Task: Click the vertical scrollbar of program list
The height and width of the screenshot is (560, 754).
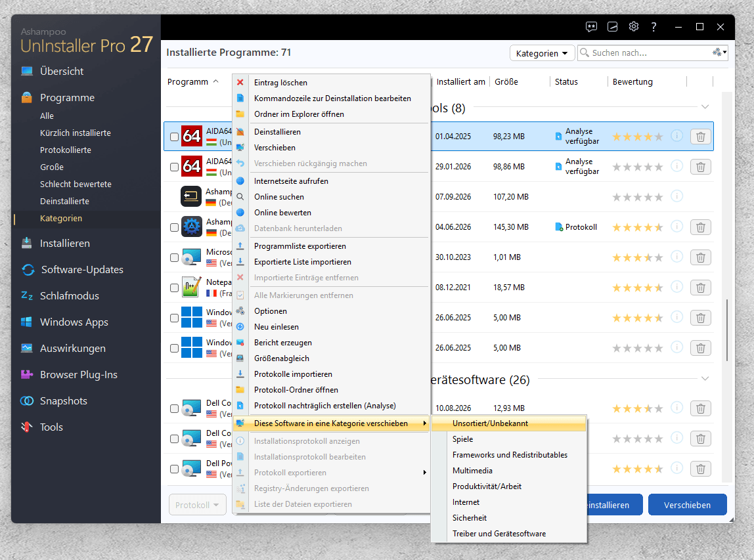Action: pyautogui.click(x=727, y=330)
